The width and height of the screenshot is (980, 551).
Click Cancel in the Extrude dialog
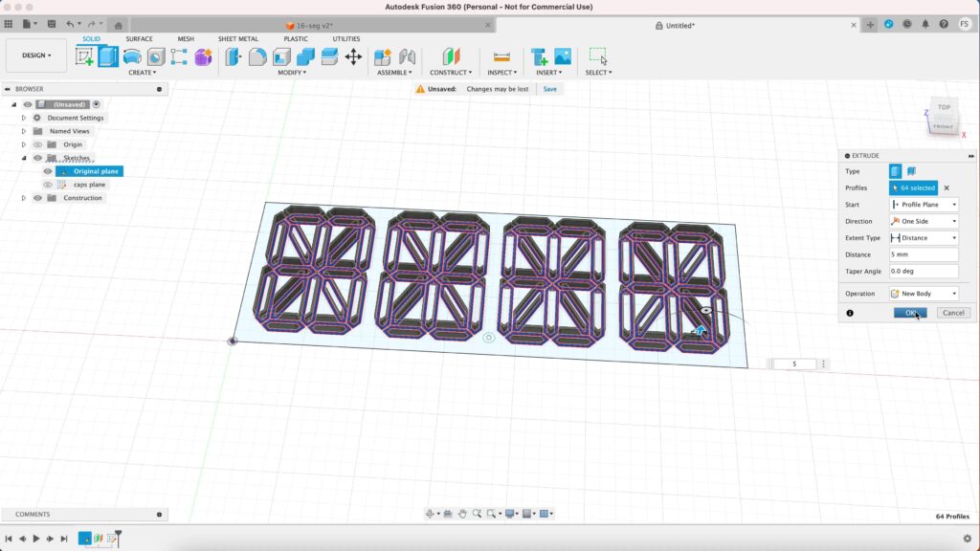(951, 313)
